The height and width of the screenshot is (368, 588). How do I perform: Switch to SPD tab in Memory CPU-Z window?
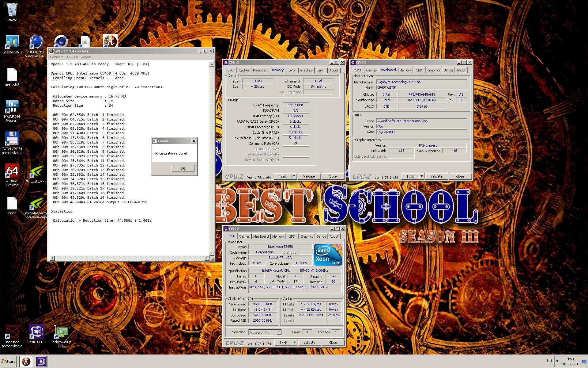tap(292, 70)
